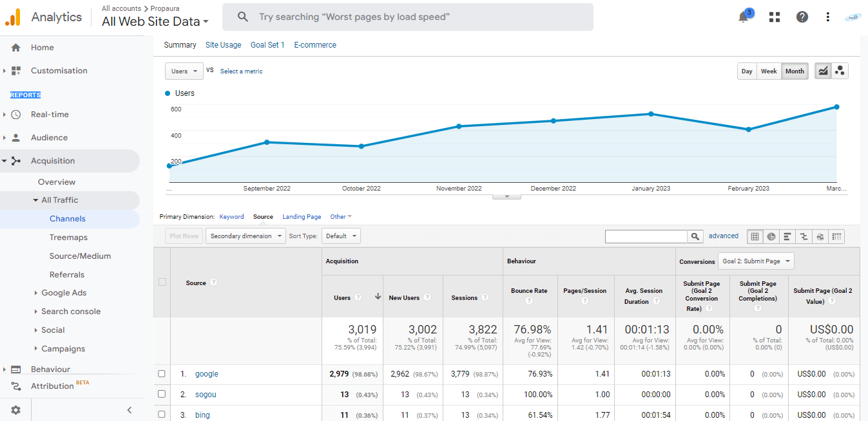
Task: Switch to the pivot table view
Action: [836, 236]
